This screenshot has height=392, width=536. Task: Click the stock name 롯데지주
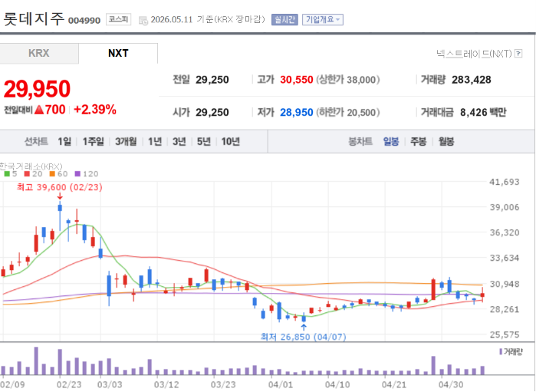tap(34, 18)
